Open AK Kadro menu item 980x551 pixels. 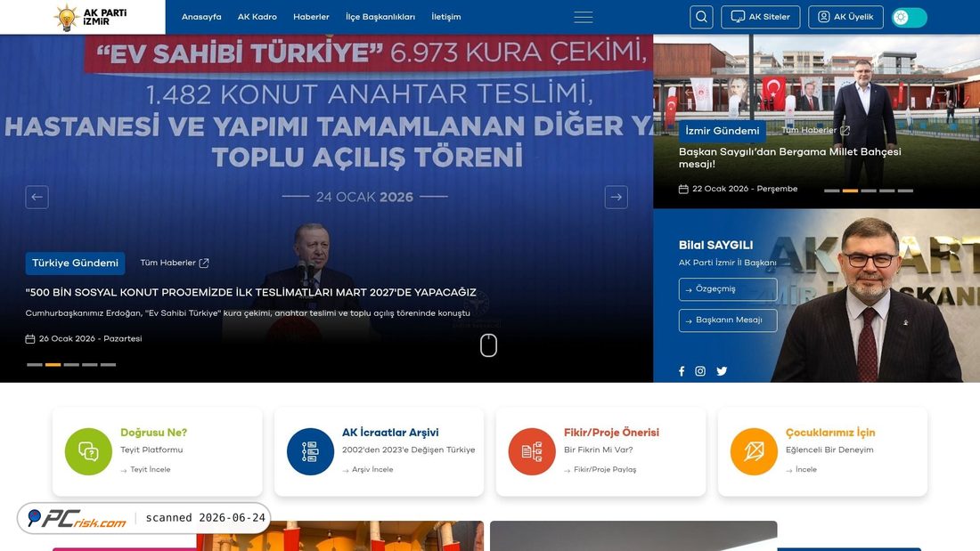[257, 17]
